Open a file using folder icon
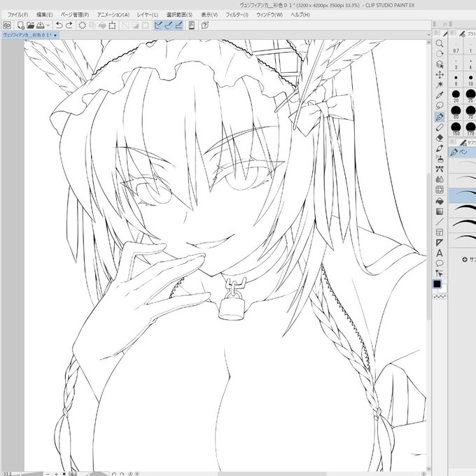This screenshot has width=476, height=476. pos(30,25)
